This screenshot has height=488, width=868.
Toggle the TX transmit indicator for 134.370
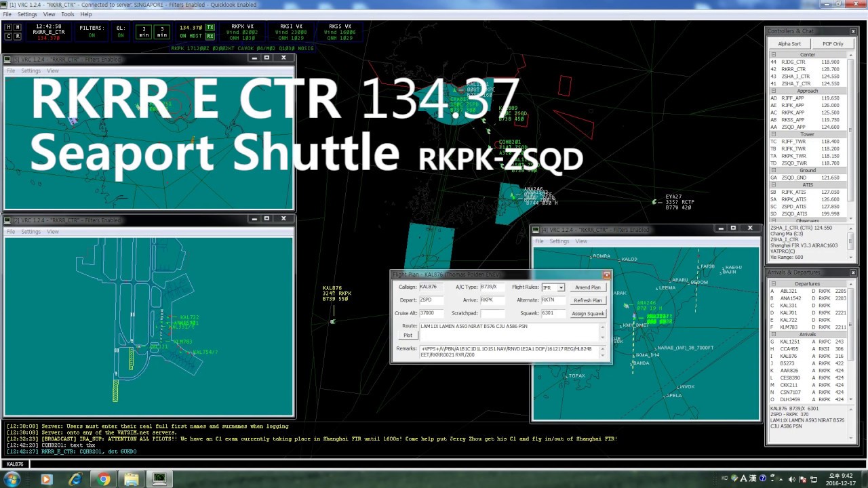[210, 27]
